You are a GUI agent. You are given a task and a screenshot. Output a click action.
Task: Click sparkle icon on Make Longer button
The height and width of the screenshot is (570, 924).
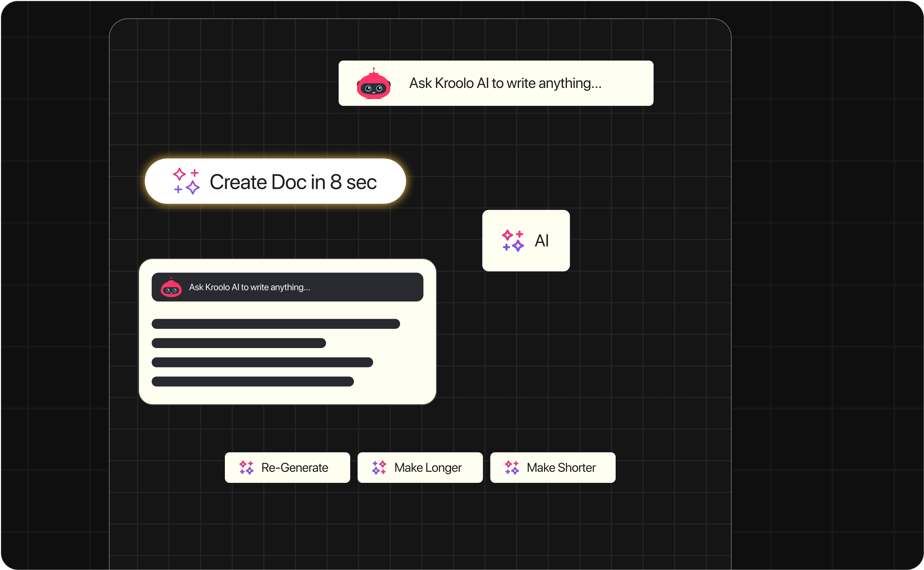(379, 468)
